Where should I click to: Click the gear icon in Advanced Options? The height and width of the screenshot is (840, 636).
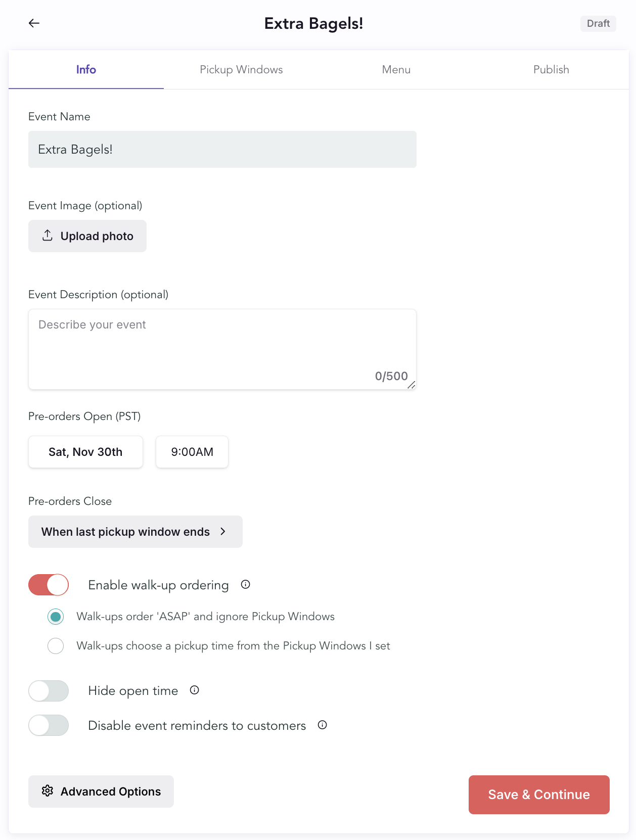(x=48, y=791)
